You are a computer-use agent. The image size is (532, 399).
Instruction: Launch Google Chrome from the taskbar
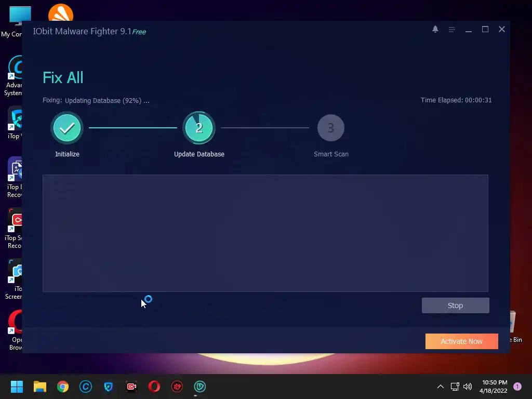click(x=63, y=387)
